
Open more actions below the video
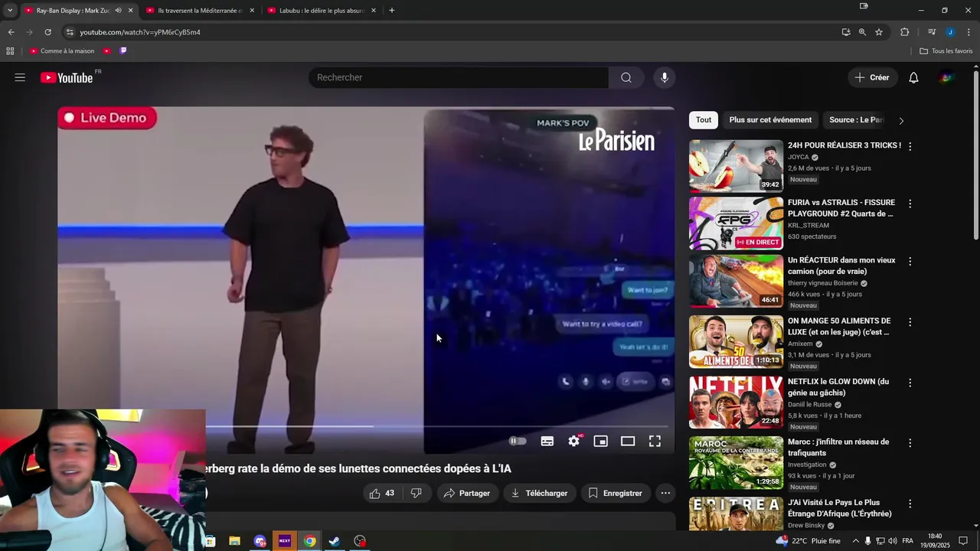point(665,494)
